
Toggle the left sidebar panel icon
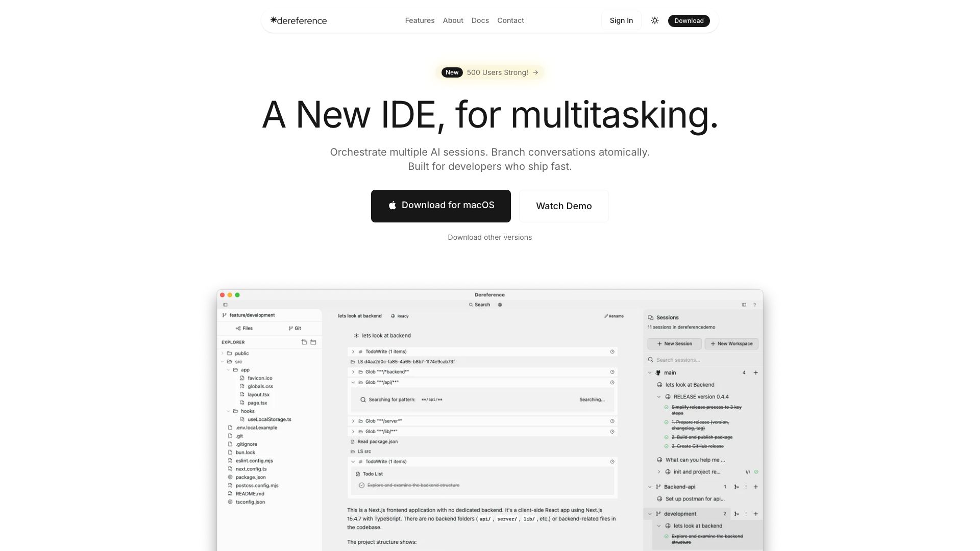pos(226,305)
